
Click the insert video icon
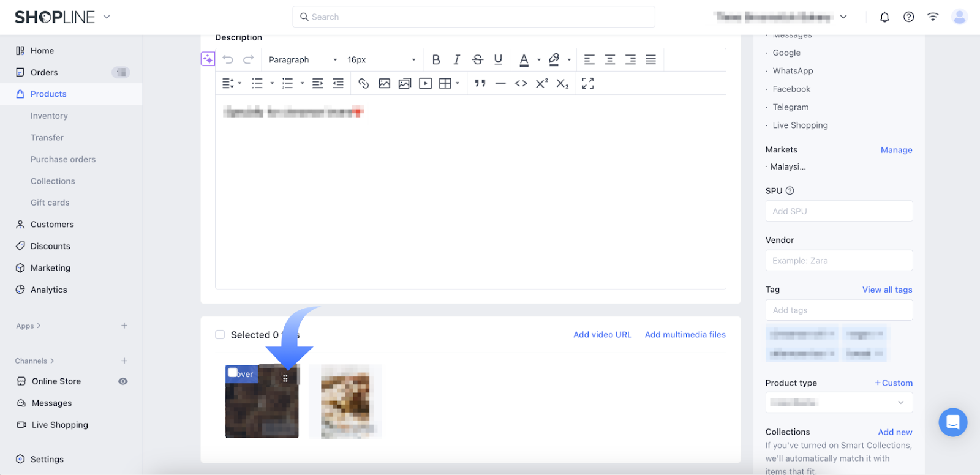click(x=425, y=83)
